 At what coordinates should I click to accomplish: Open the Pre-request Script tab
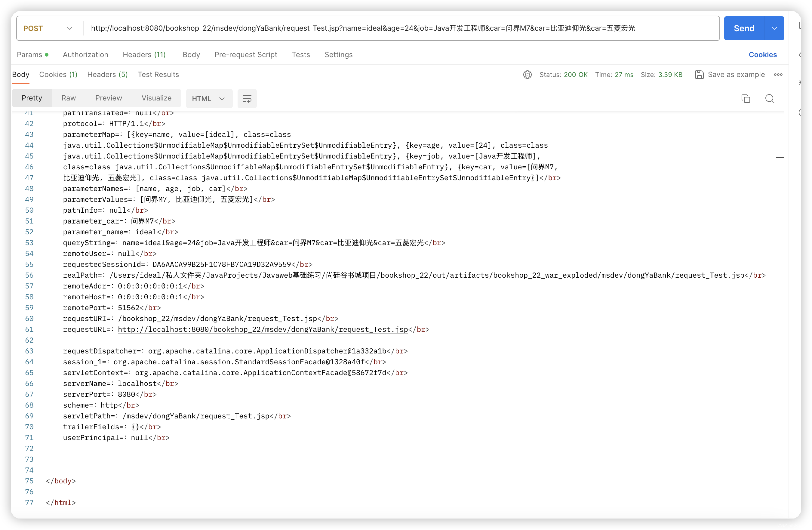[246, 55]
